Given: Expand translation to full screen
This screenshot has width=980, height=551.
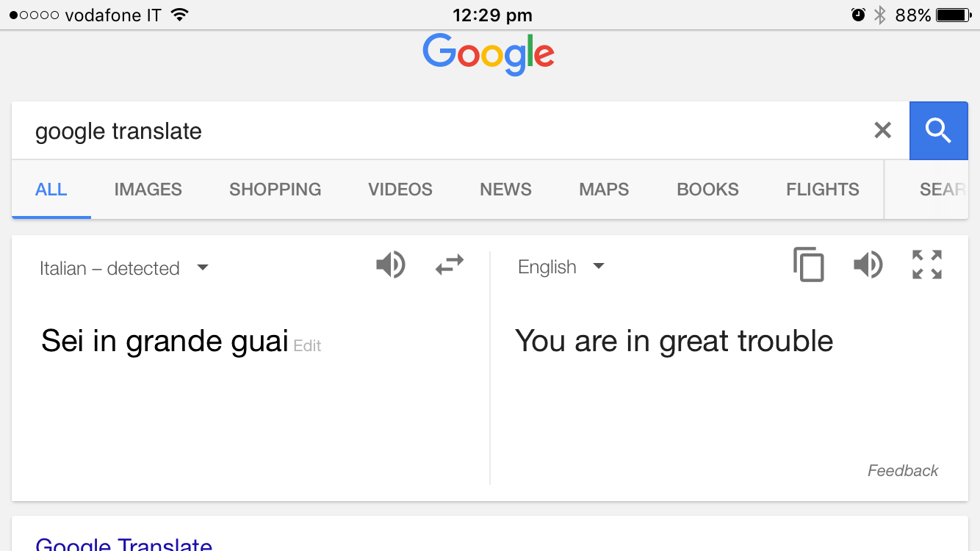Looking at the screenshot, I should [x=927, y=264].
